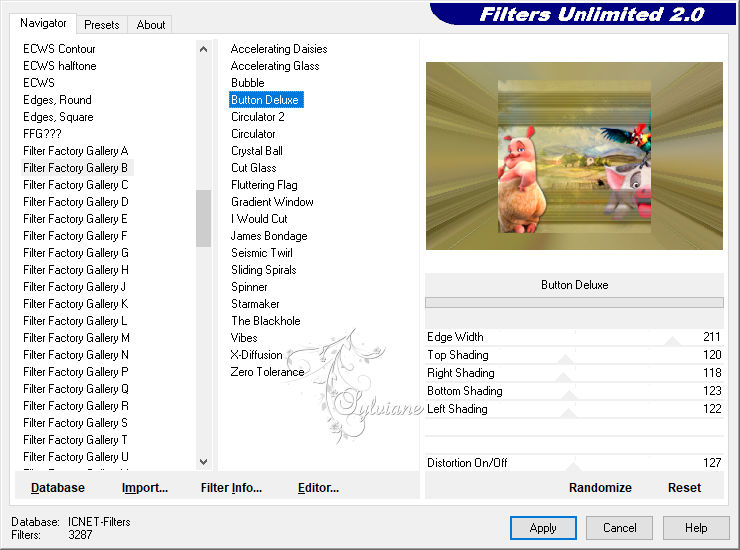This screenshot has width=740, height=550.
Task: Select the Spinner filter
Action: pos(249,287)
